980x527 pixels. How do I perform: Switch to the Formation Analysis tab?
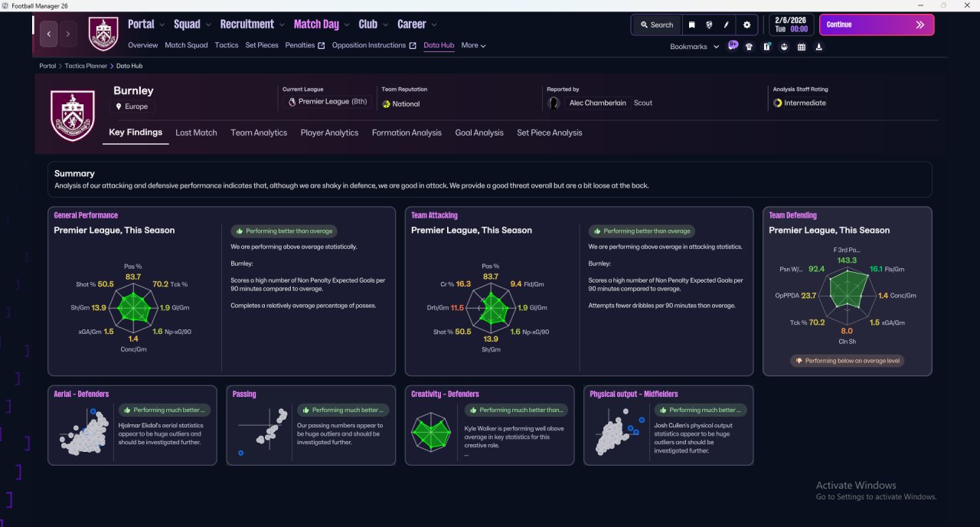[407, 133]
